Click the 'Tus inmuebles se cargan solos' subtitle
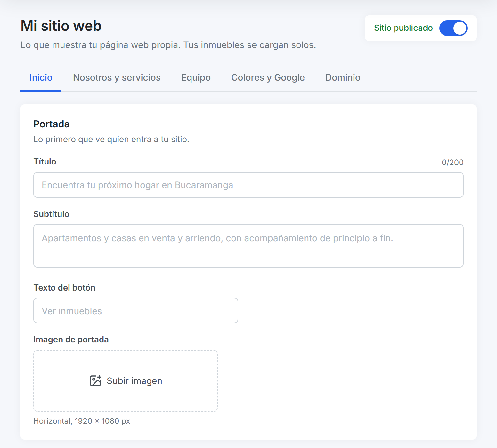Viewport: 497px width, 448px height. (250, 45)
